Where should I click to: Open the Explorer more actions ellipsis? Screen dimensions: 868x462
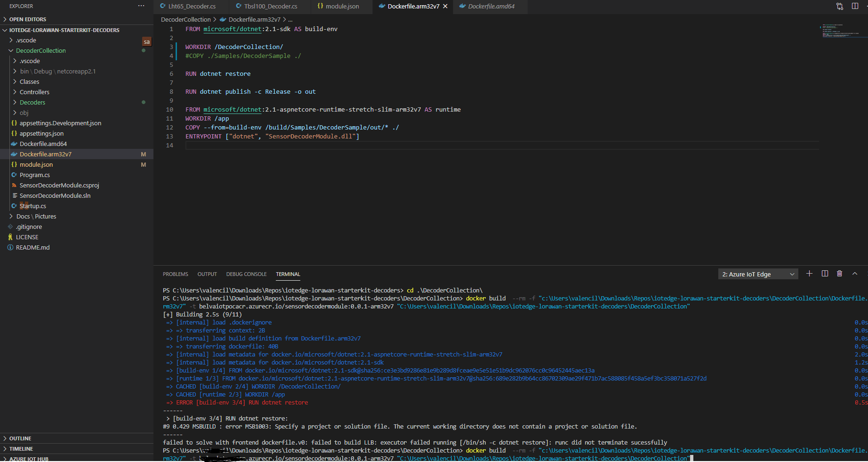pyautogui.click(x=141, y=6)
